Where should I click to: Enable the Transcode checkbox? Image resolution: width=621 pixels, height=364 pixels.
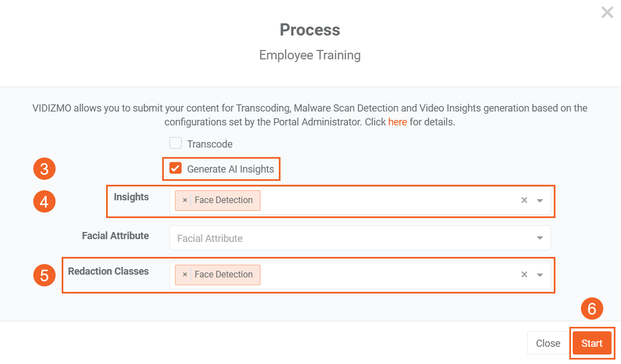(176, 143)
